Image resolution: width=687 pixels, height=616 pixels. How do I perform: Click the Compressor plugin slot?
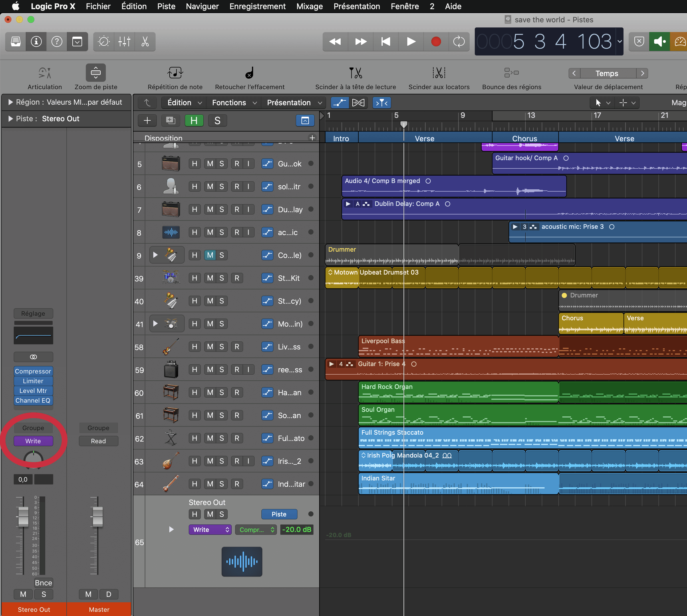click(33, 371)
